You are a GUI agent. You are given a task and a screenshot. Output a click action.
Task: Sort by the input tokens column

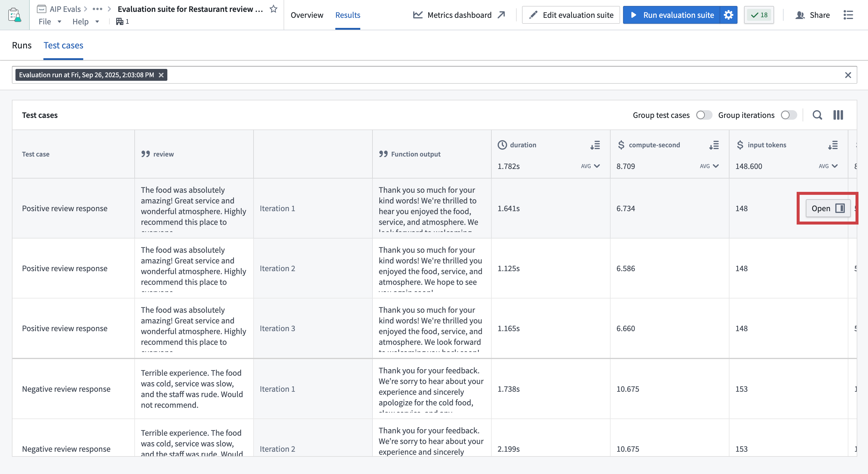tap(833, 145)
